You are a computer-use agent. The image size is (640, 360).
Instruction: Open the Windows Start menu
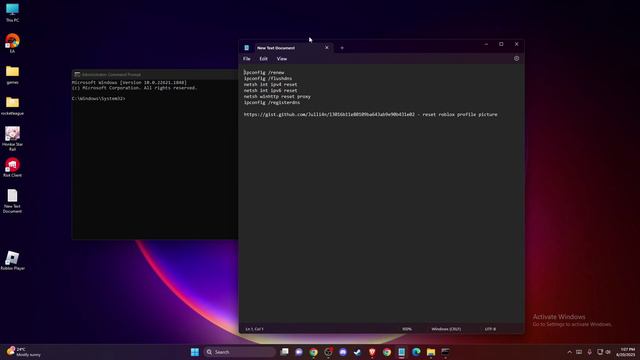pos(195,352)
